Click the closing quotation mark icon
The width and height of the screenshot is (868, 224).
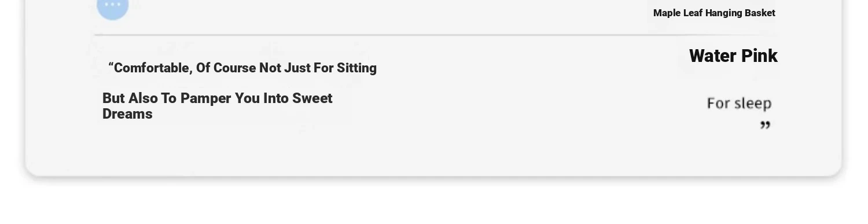(765, 125)
